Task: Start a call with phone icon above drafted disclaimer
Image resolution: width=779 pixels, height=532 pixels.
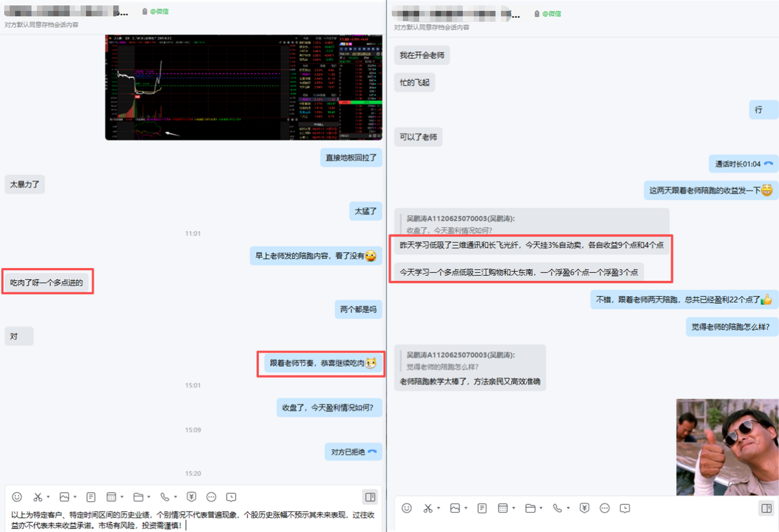Action: point(165,497)
